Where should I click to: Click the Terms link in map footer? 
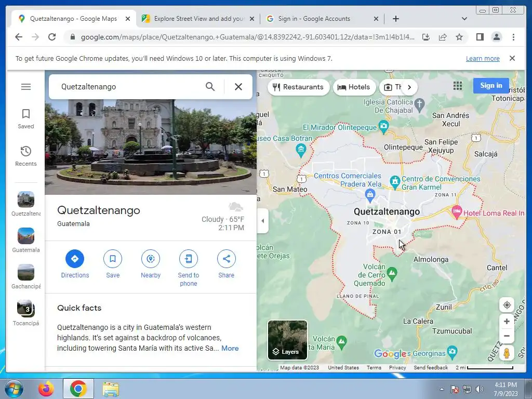[374, 368]
